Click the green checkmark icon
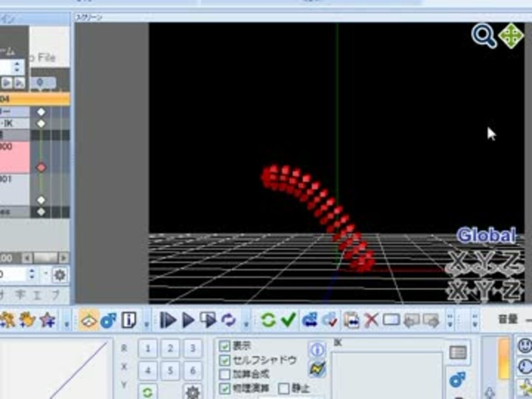Image resolution: width=532 pixels, height=399 pixels. (x=288, y=320)
